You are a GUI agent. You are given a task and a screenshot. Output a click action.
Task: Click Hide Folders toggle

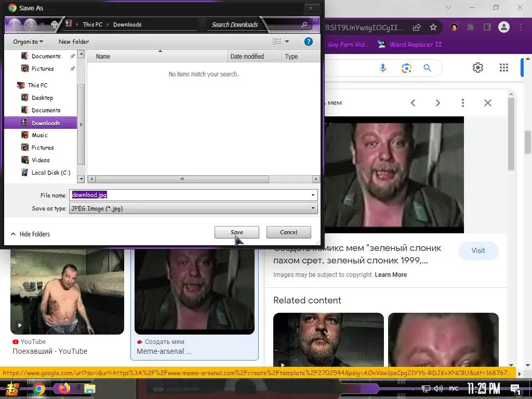tap(31, 234)
